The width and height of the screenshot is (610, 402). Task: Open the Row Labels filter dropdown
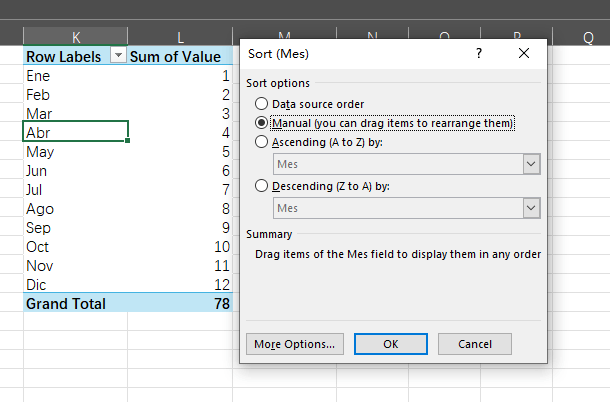(118, 57)
